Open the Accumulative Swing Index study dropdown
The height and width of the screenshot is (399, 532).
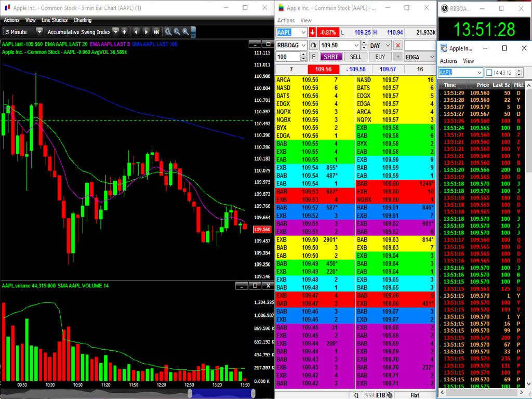pyautogui.click(x=116, y=32)
